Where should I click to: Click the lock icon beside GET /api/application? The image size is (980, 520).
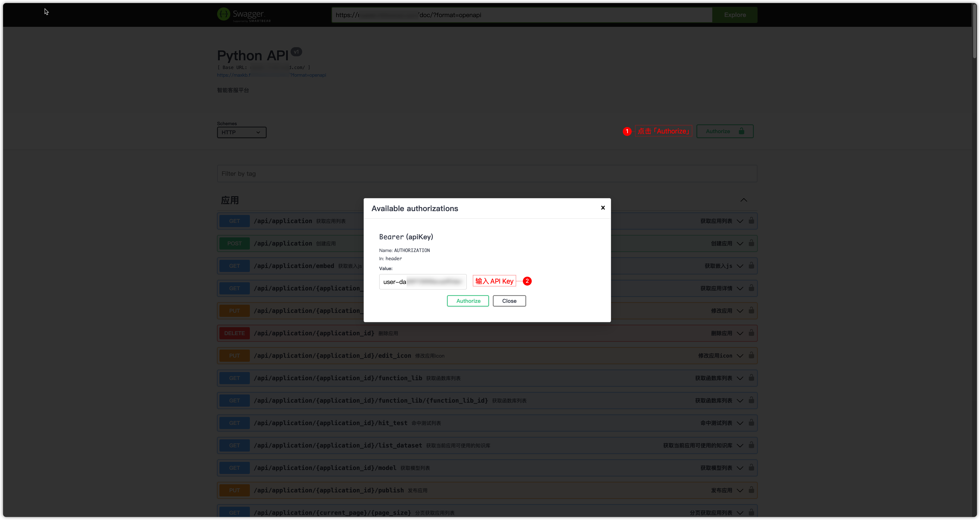click(x=751, y=221)
